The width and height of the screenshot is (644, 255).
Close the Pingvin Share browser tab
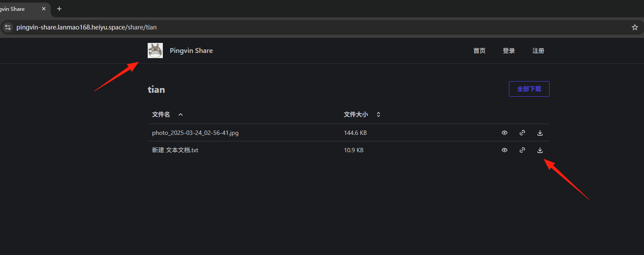[44, 9]
